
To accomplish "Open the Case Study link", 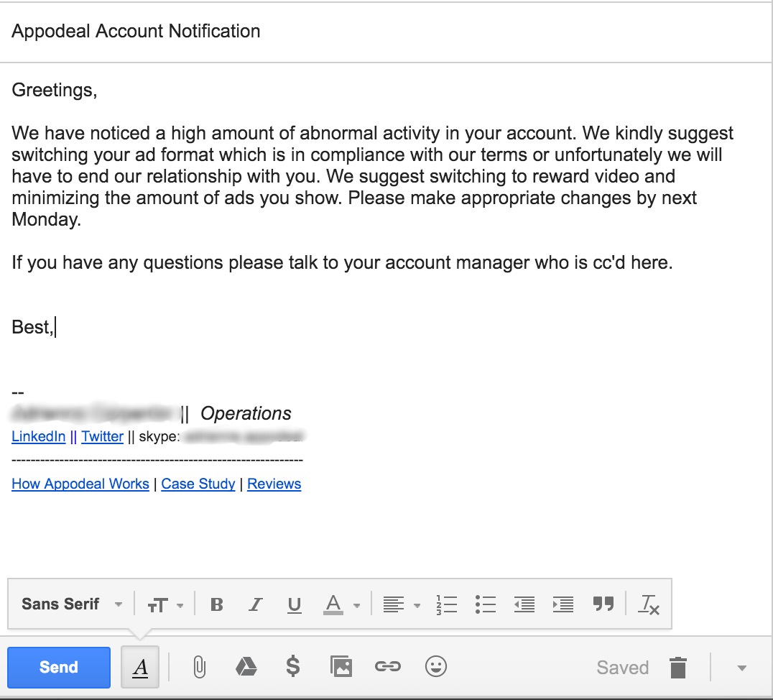I will coord(198,484).
